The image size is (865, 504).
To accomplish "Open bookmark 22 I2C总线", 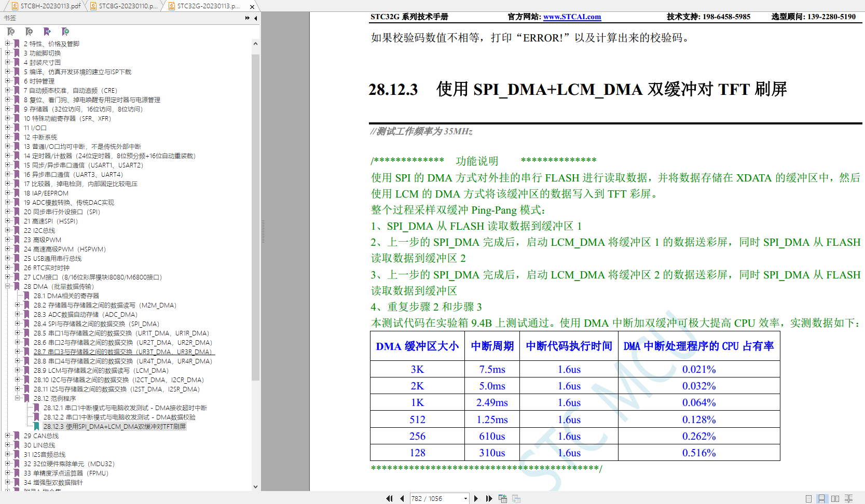I will point(39,231).
